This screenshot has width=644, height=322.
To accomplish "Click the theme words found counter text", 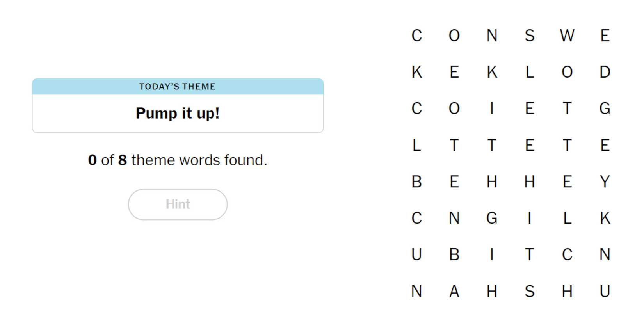I will point(178,160).
